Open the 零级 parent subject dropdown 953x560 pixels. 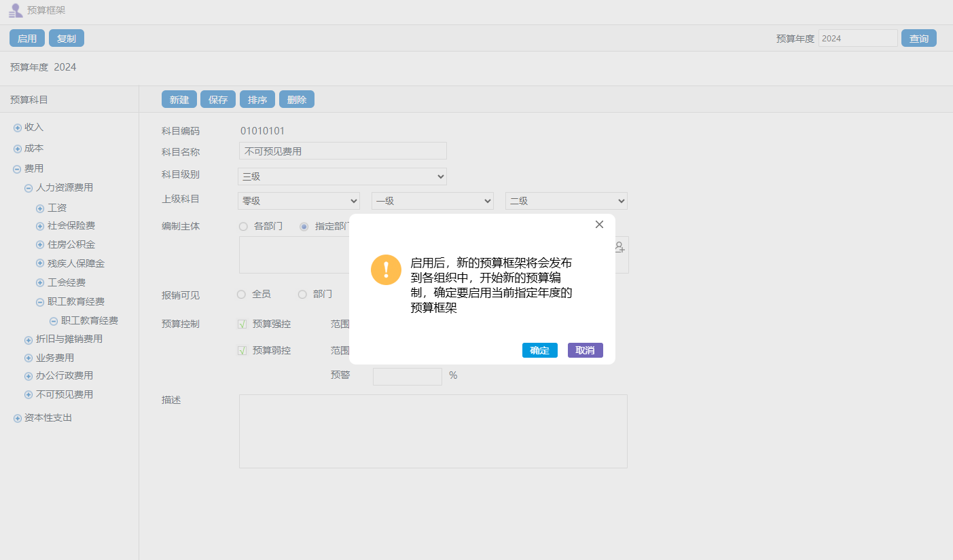point(299,201)
